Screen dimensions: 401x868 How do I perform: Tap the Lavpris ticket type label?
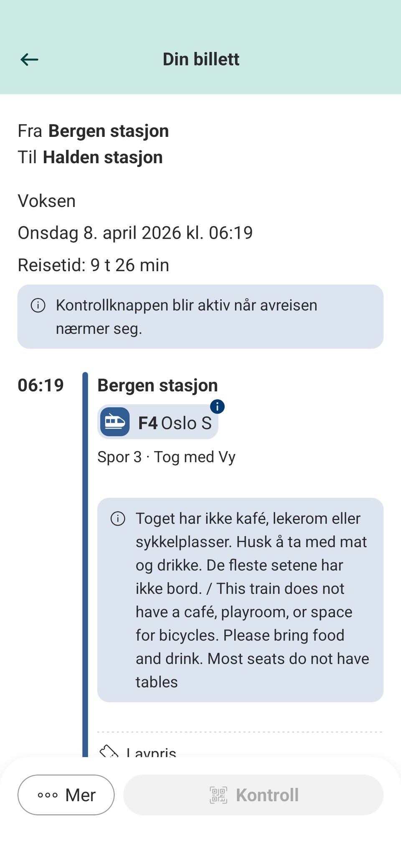[151, 752]
